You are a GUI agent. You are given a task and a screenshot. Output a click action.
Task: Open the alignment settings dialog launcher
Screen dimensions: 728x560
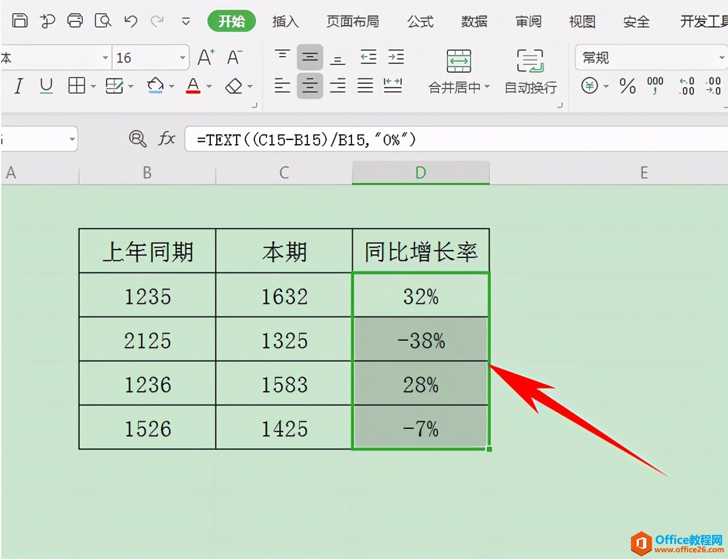tap(560, 105)
